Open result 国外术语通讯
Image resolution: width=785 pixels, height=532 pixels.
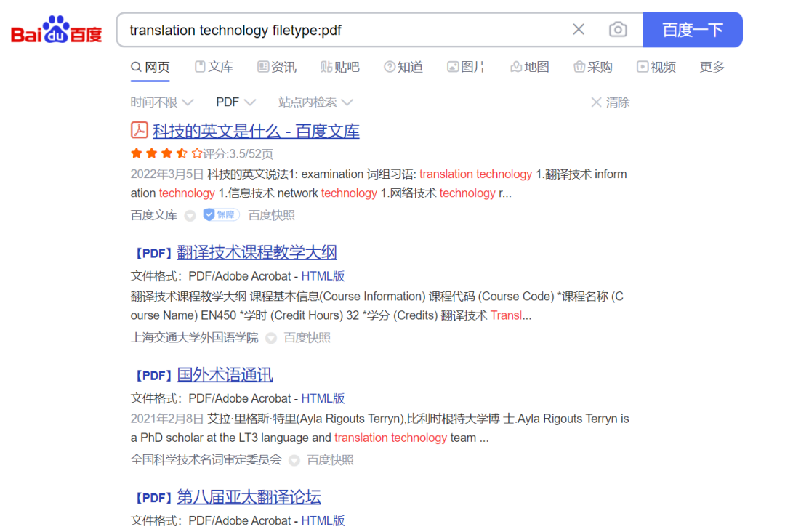click(x=225, y=375)
